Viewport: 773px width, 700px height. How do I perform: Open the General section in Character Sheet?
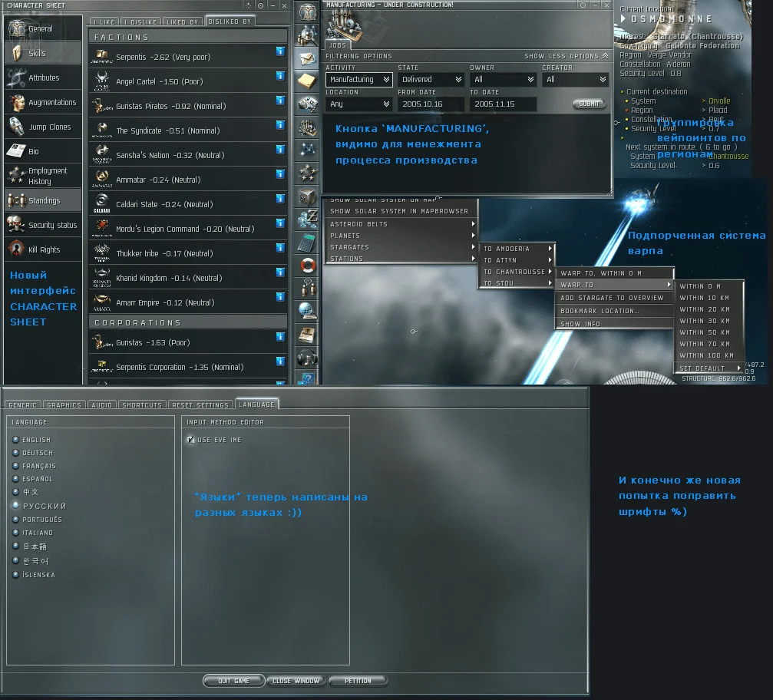click(x=43, y=28)
